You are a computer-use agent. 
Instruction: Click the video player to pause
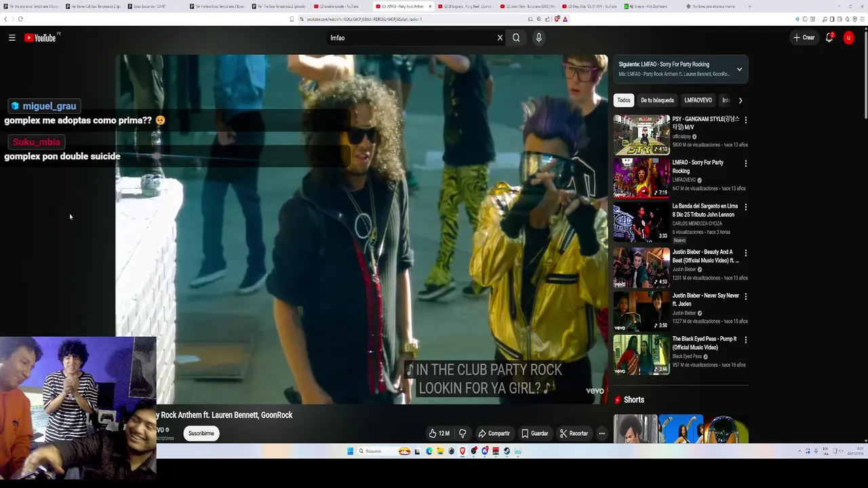click(x=362, y=229)
